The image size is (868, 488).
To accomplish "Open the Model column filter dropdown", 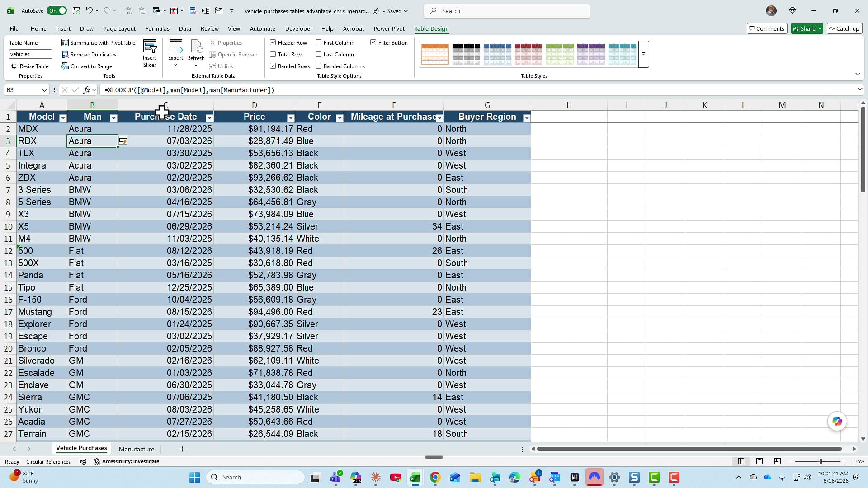I will [x=63, y=118].
